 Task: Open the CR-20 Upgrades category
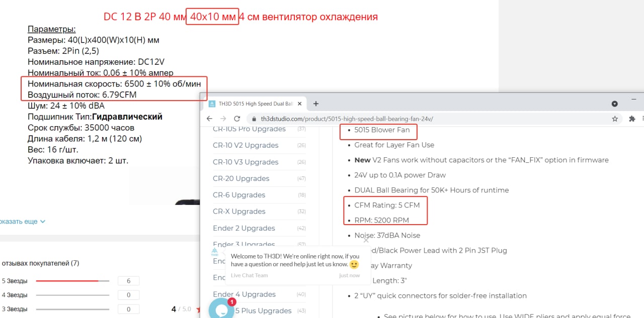point(241,178)
